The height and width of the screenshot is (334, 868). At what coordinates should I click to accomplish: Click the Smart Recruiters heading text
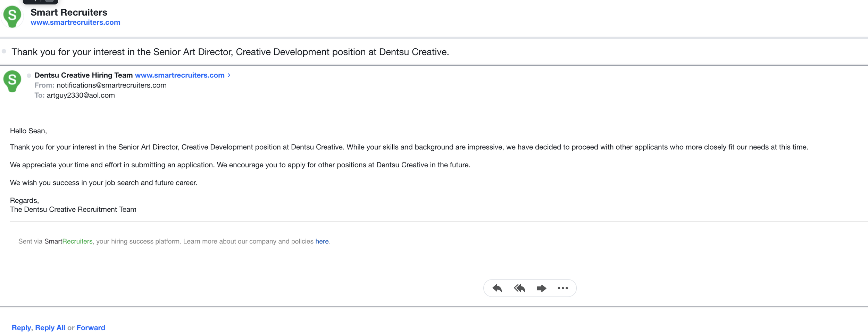click(x=69, y=12)
